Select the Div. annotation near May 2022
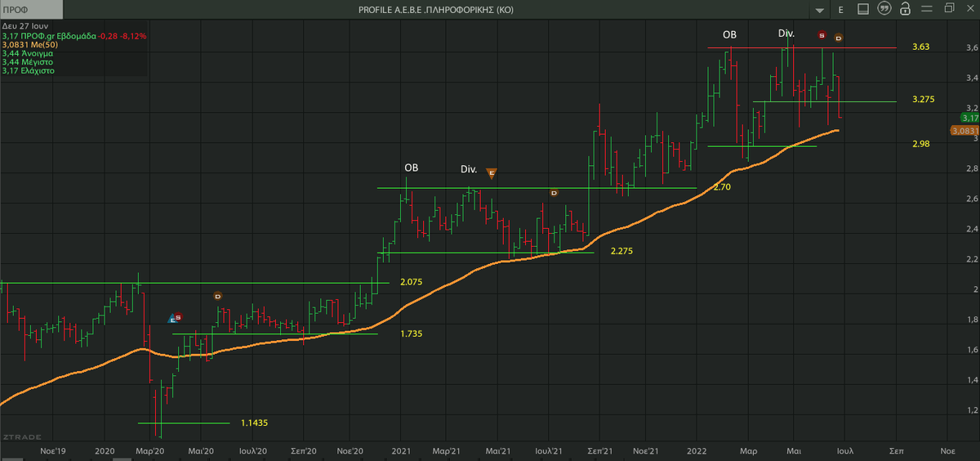This screenshot has height=461, width=980. pyautogui.click(x=786, y=34)
